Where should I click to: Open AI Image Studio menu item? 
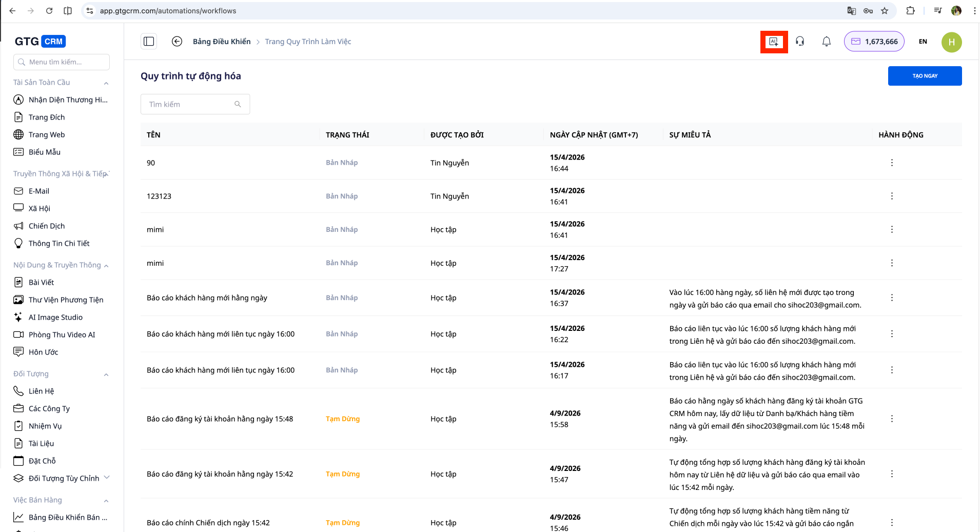(x=55, y=317)
